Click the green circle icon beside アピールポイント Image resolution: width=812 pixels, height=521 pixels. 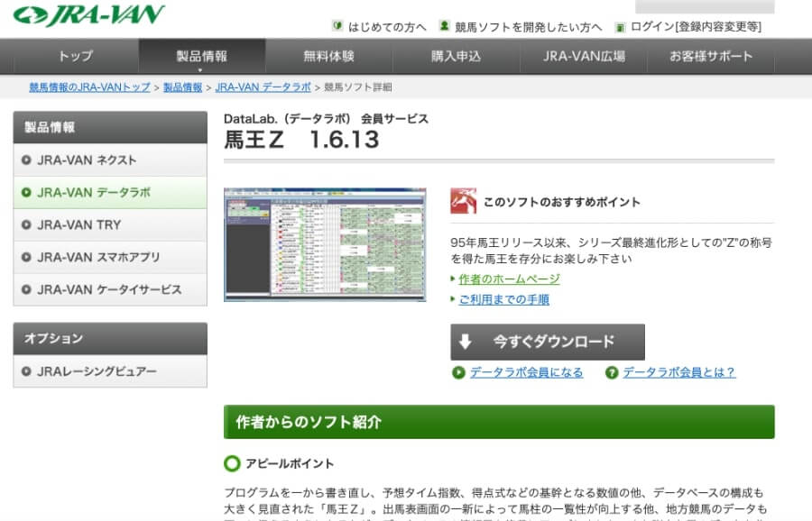[x=232, y=463]
